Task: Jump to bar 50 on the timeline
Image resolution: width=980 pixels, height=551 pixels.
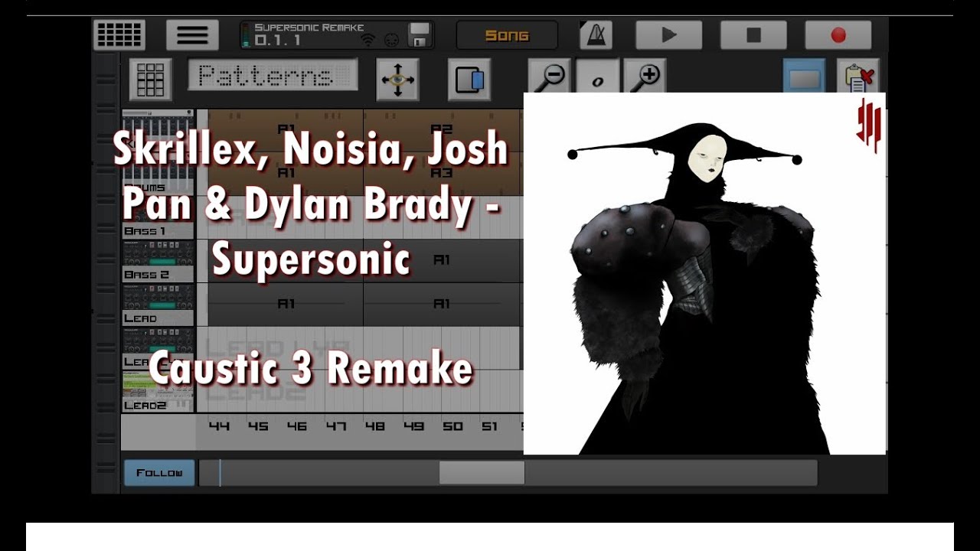Action: coord(452,426)
